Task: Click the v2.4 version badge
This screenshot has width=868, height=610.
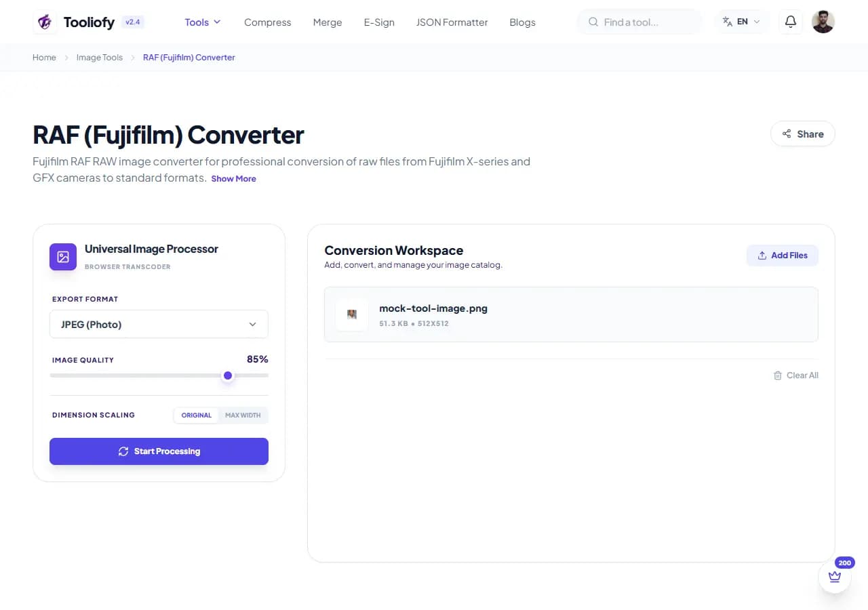Action: coord(133,22)
